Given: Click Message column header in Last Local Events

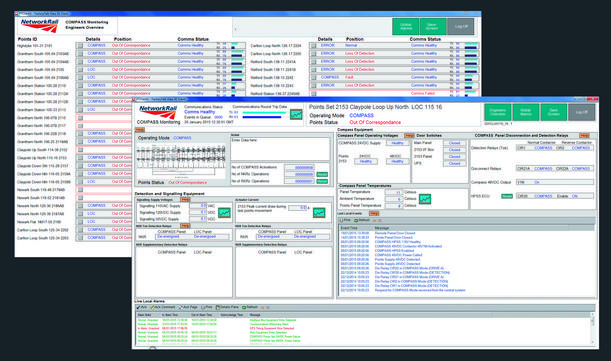Looking at the screenshot, I should pos(381,228).
